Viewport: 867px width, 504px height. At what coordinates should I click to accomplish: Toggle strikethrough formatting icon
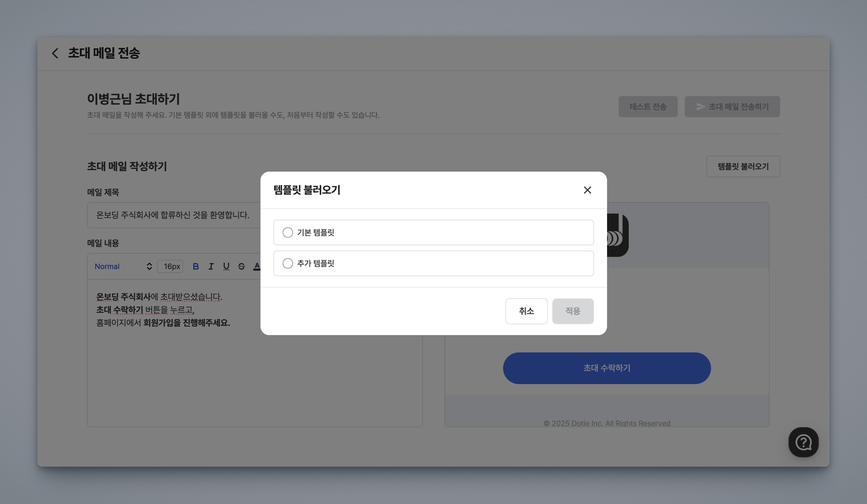coord(241,266)
